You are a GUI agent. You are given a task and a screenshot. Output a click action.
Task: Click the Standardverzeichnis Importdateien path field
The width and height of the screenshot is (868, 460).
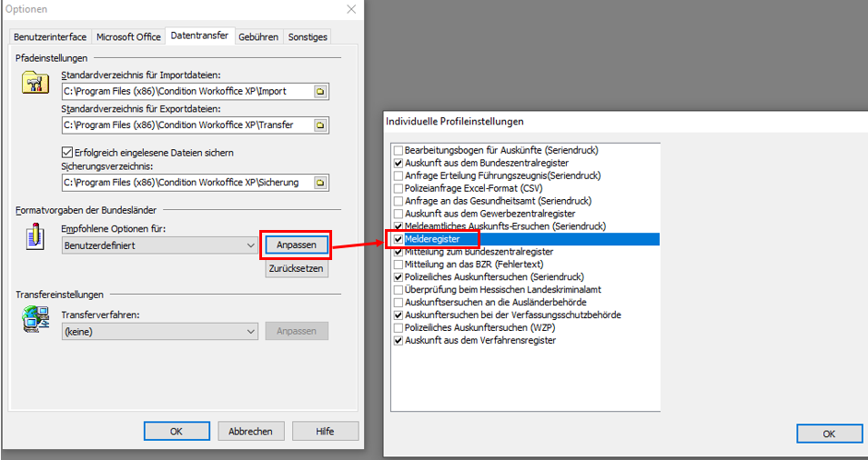tap(187, 92)
